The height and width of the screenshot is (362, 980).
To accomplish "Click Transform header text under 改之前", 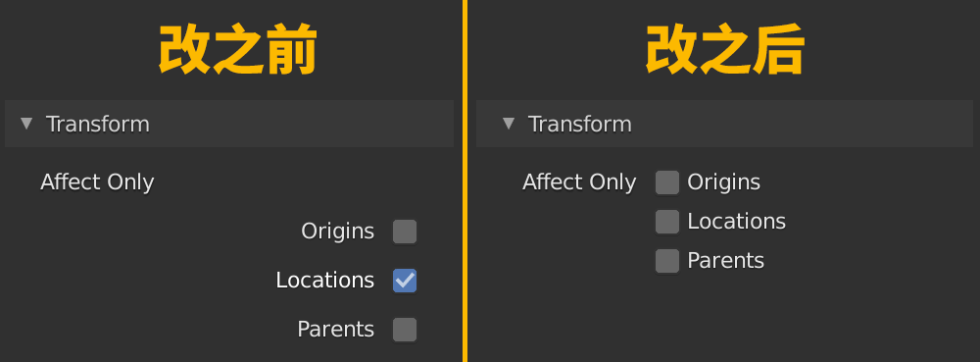I will point(97,124).
